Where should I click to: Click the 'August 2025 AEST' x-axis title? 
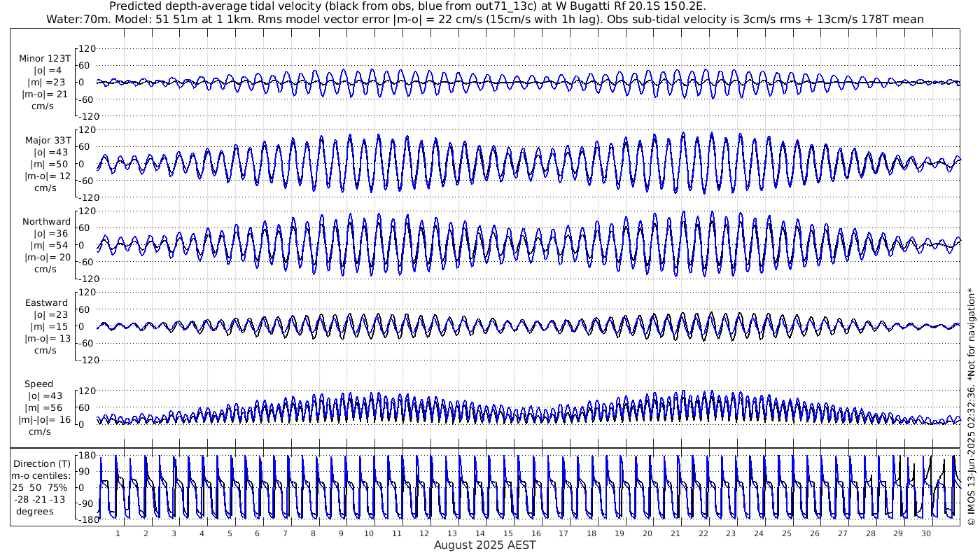485,545
